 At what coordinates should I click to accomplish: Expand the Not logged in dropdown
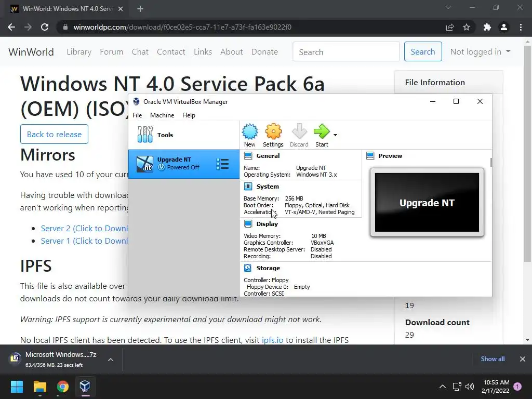(x=480, y=51)
